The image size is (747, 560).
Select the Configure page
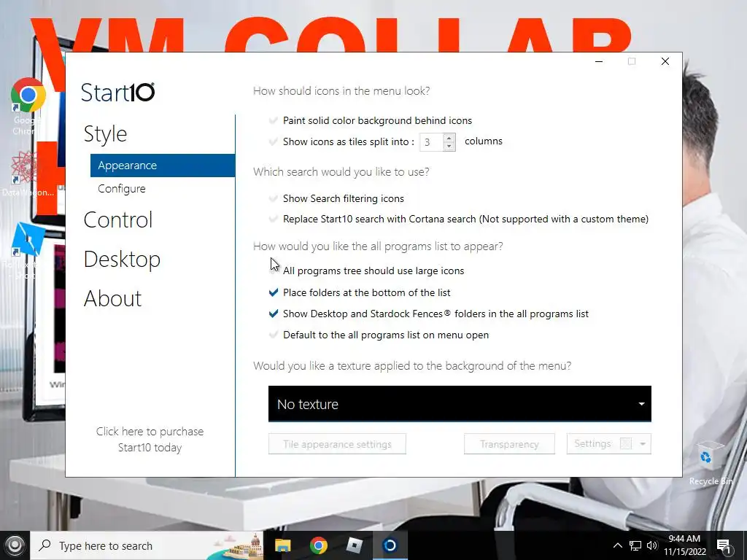pyautogui.click(x=122, y=189)
